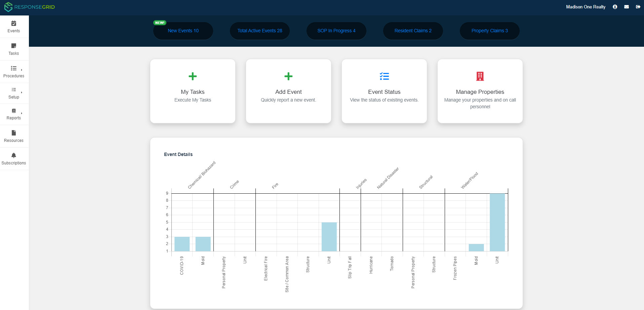Screen dimensions: 644x310
Task: Click the ResponseGrid logo
Action: (x=30, y=7)
